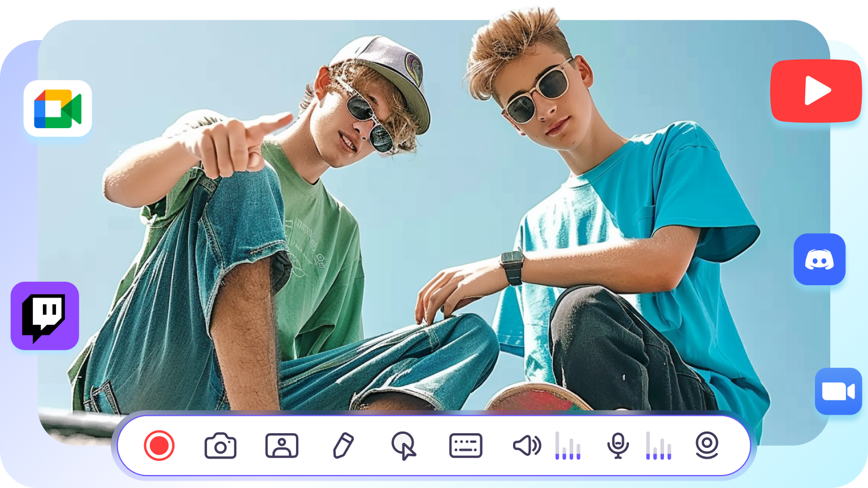Toggle the microphone icon
Screen dimensions: 868x488
tap(618, 446)
